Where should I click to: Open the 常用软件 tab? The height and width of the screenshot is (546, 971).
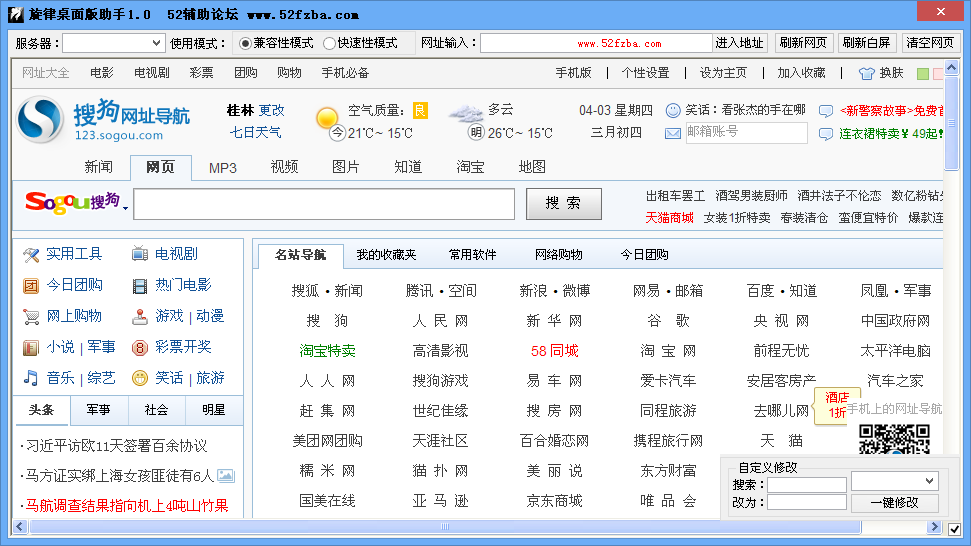pos(472,255)
